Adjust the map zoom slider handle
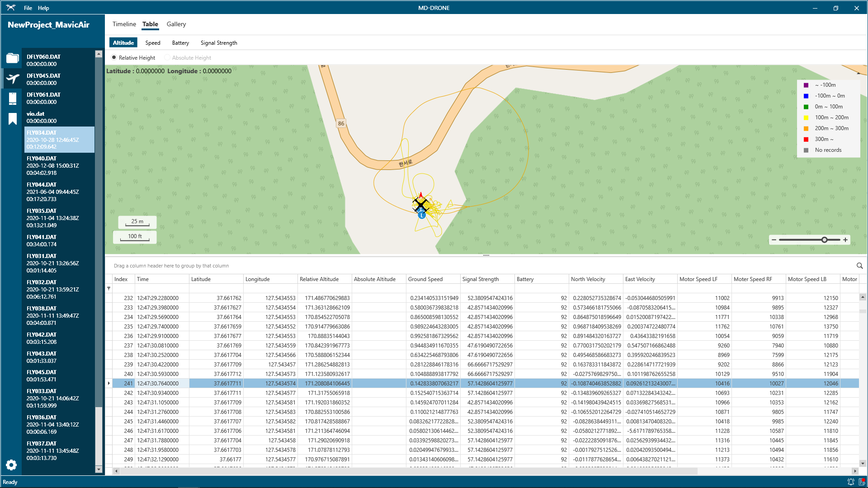This screenshot has height=488, width=868. pos(825,240)
